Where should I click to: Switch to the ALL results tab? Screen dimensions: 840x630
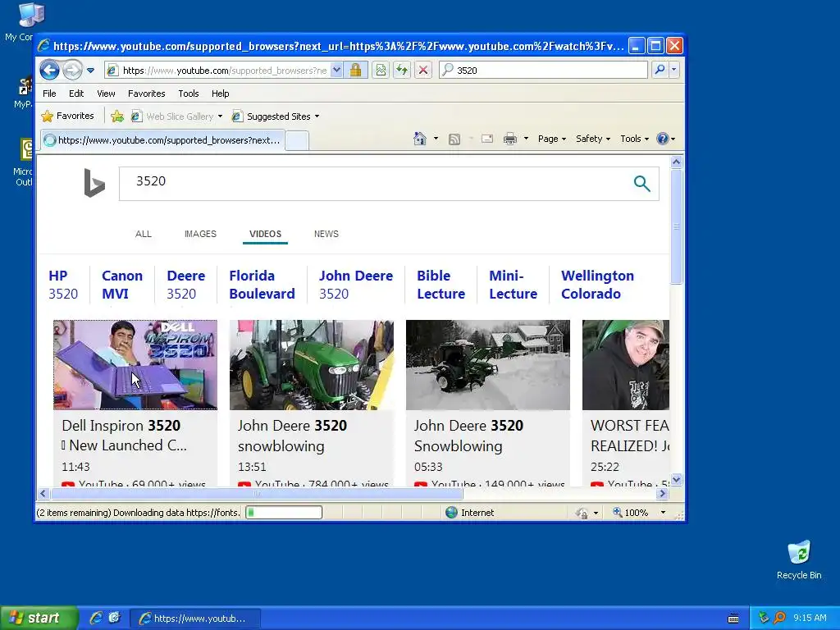144,234
